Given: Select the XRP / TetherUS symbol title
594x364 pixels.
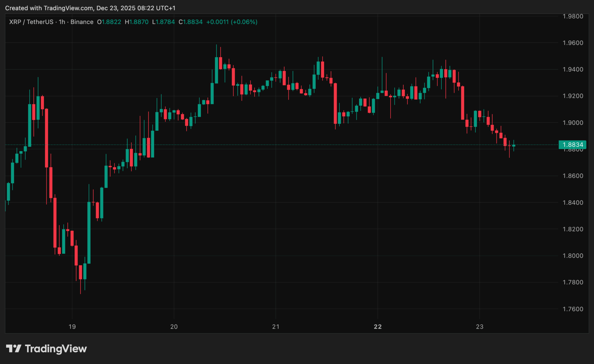Looking at the screenshot, I should (x=31, y=22).
